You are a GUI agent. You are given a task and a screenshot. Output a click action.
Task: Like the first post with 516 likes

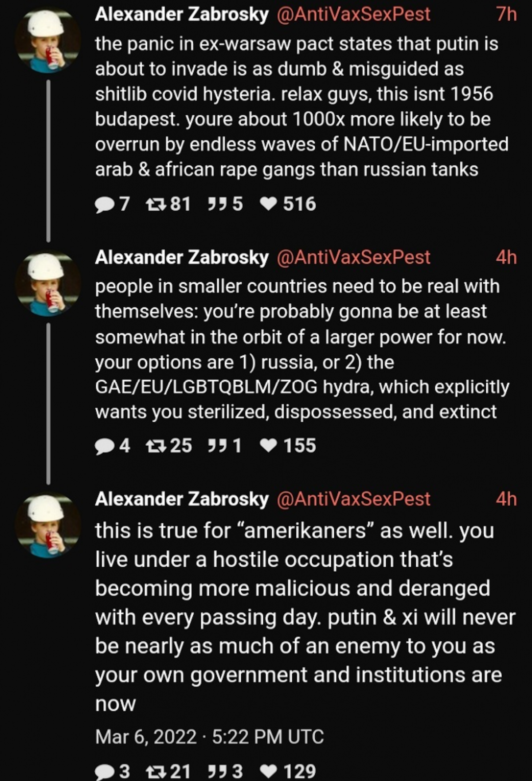pyautogui.click(x=269, y=204)
